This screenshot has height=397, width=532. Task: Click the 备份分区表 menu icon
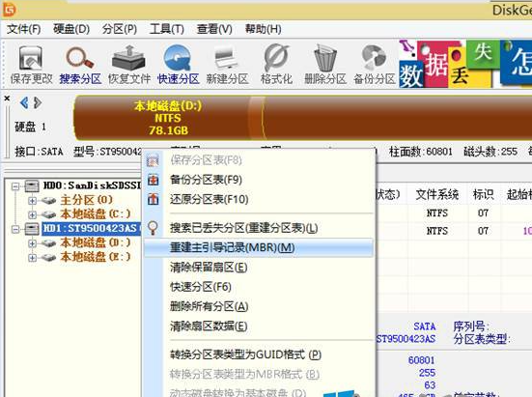pos(153,180)
